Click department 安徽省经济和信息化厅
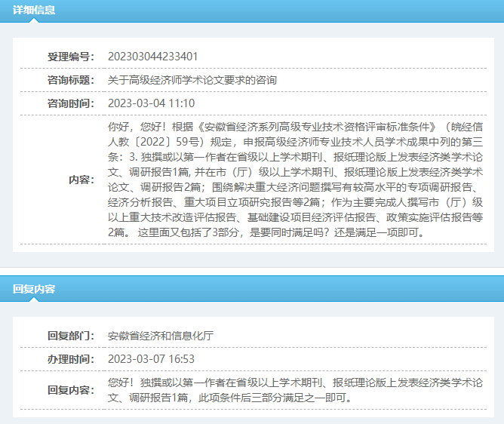 [x=161, y=336]
